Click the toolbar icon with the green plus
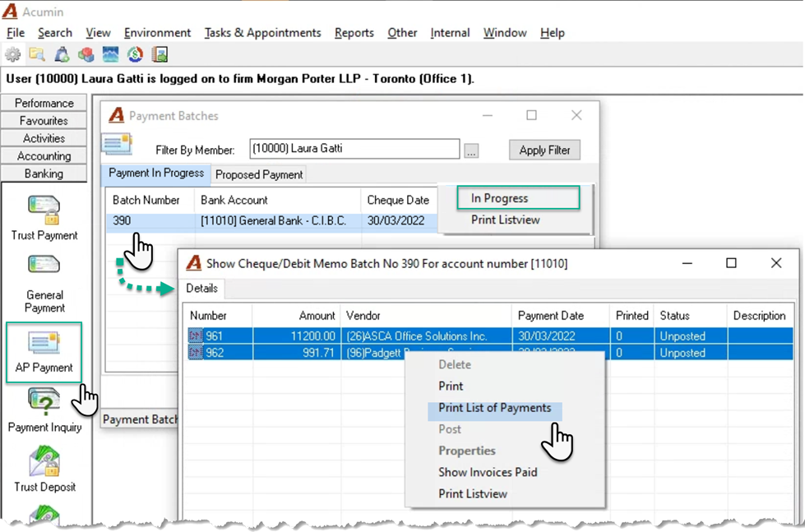This screenshot has width=805, height=532. pos(62,54)
